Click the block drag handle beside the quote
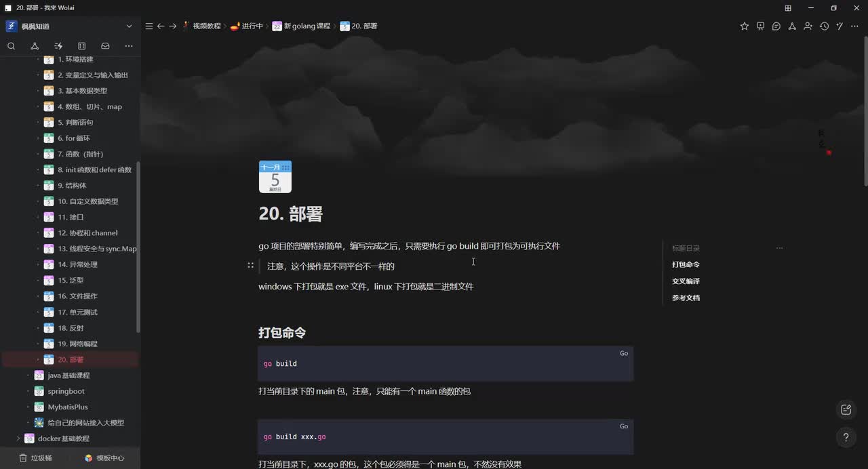Viewport: 868px width, 469px height. tap(250, 266)
